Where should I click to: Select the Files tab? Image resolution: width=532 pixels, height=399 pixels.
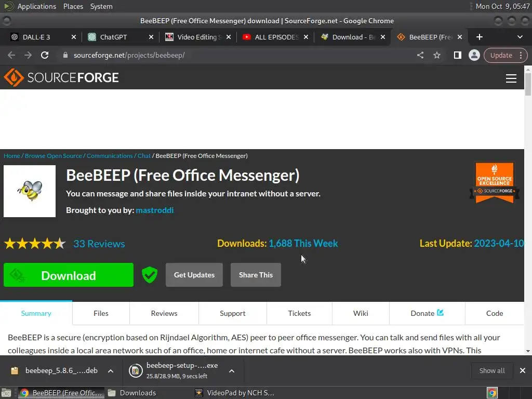pos(101,313)
